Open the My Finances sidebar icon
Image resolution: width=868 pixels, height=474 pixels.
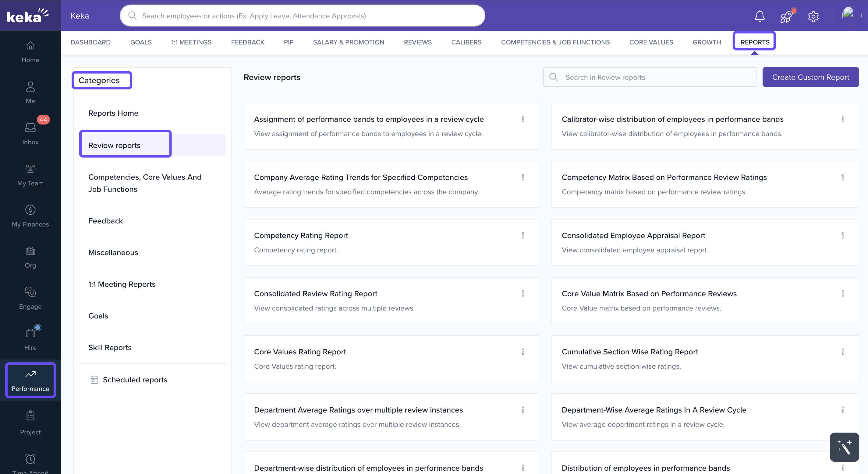pos(30,216)
